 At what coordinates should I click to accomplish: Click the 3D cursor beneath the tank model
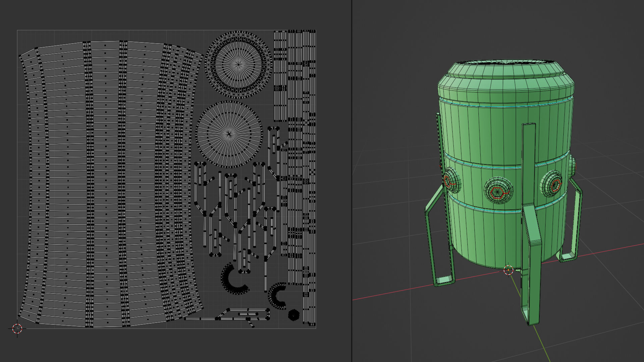click(x=508, y=270)
